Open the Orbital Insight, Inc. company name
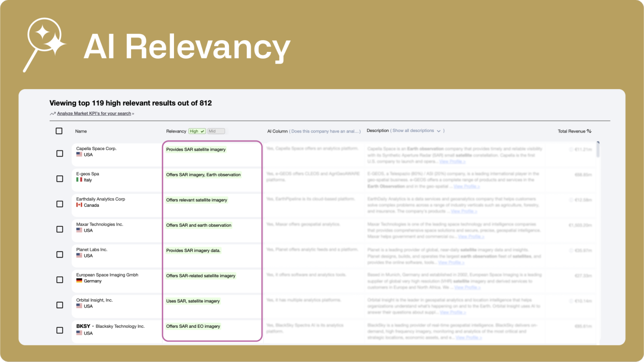644x362 pixels. tap(94, 300)
